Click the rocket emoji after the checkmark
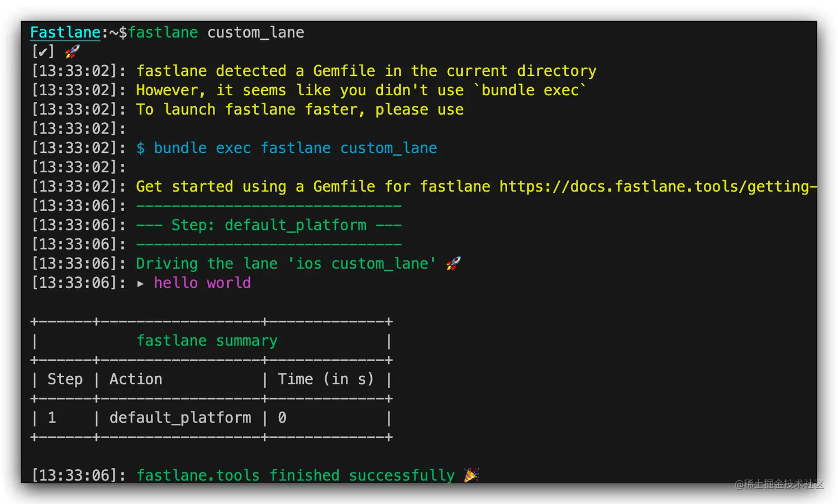The image size is (838, 504). pos(73,52)
